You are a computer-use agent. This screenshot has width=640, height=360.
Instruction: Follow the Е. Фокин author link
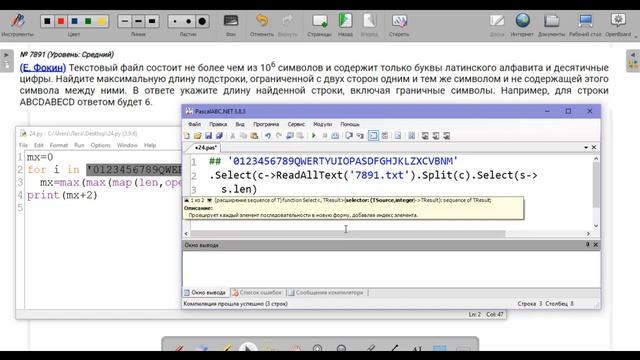[x=43, y=68]
